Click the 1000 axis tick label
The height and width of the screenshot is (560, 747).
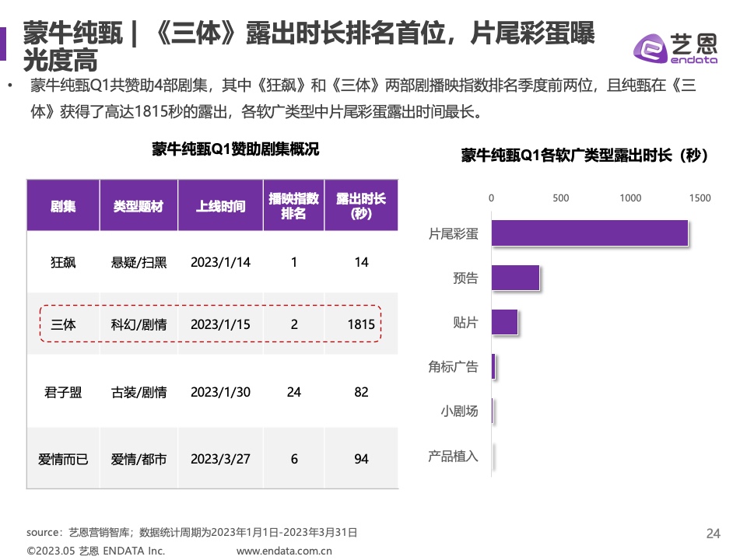pos(630,198)
